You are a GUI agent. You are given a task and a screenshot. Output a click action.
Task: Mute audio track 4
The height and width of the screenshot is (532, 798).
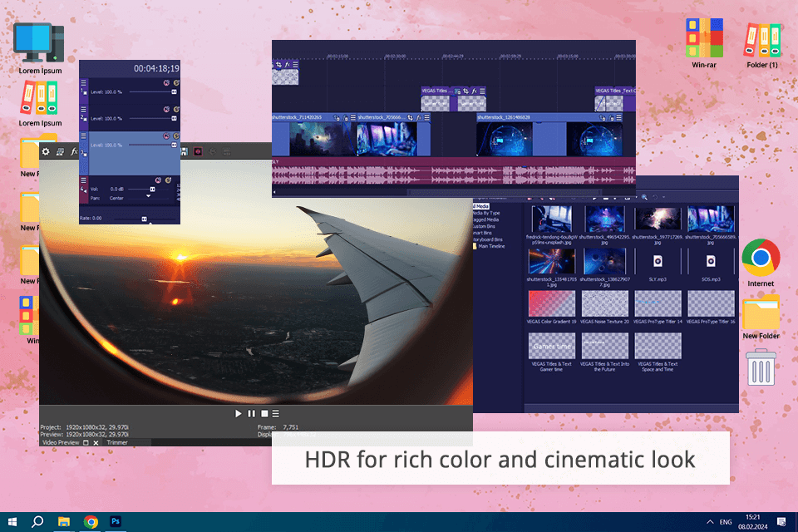158,180
